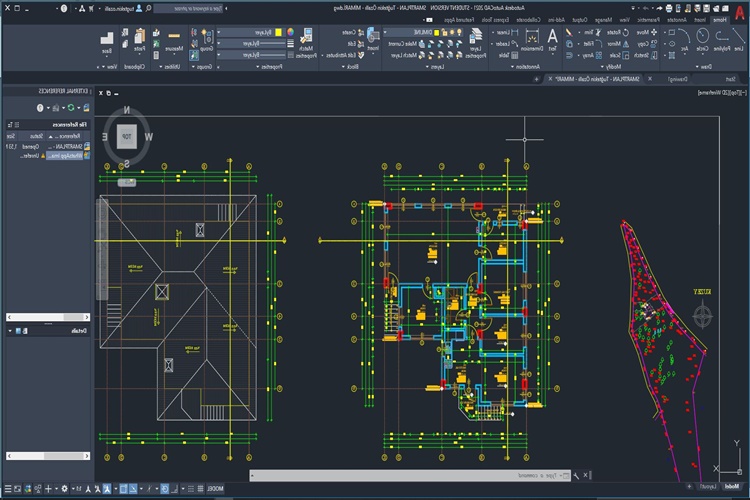Activate the Fillet command
This screenshot has width=750, height=500.
(592, 44)
